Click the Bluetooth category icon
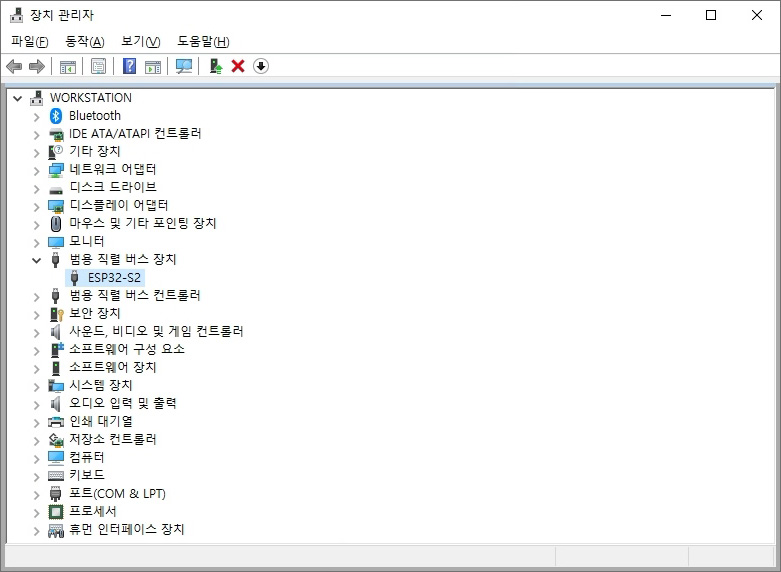This screenshot has width=781, height=572. point(56,116)
